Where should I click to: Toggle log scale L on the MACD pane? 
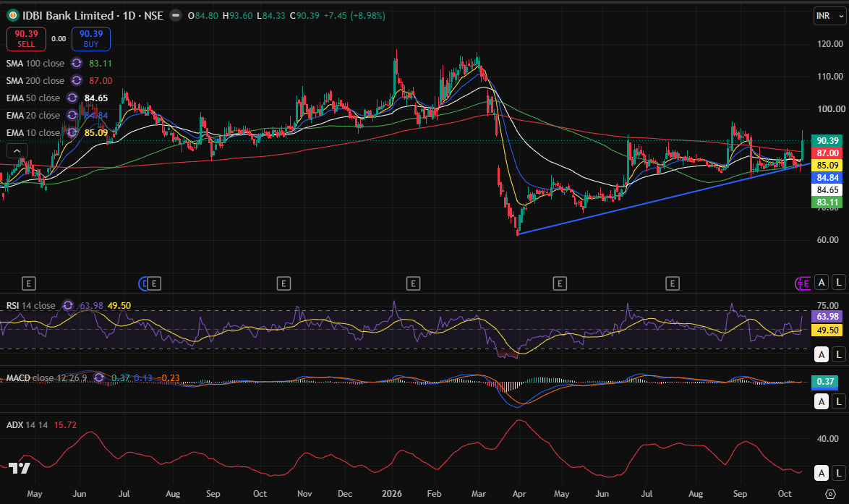click(x=839, y=401)
